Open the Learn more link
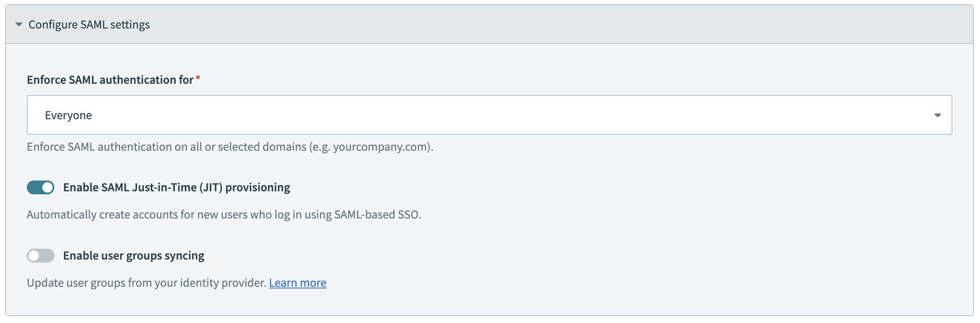 coord(297,282)
